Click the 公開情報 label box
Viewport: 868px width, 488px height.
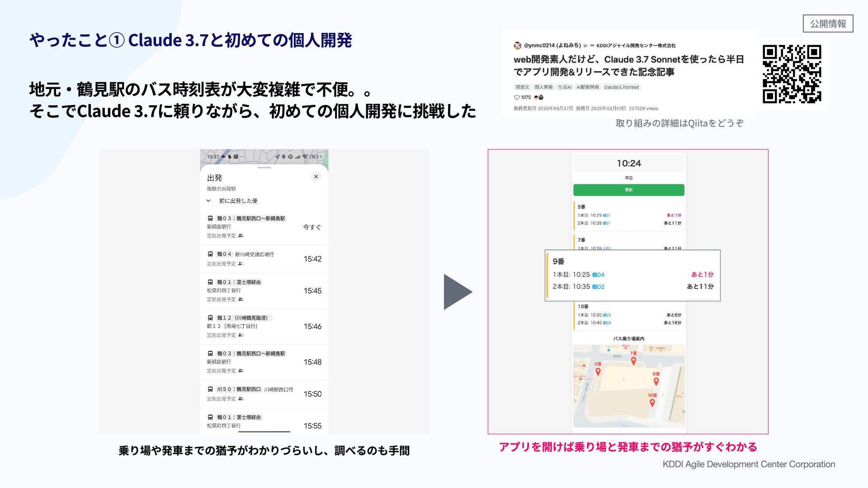coord(827,23)
